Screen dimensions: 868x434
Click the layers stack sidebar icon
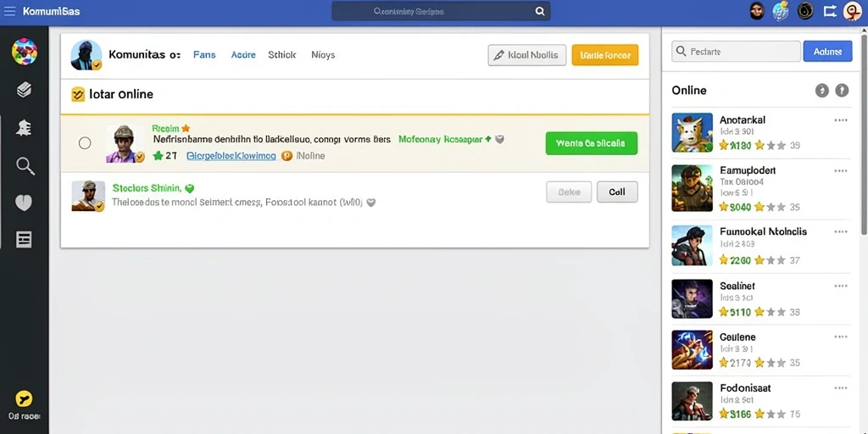click(x=24, y=90)
